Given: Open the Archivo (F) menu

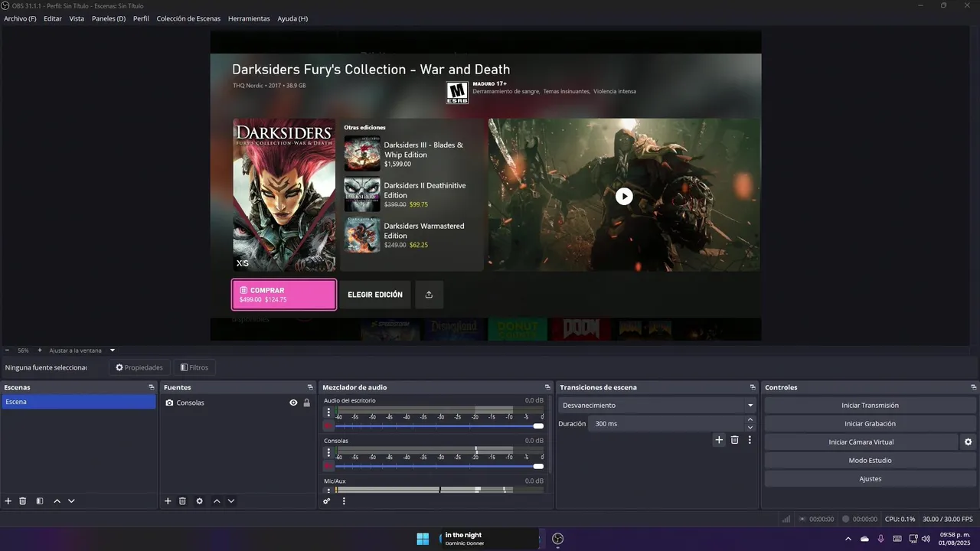Looking at the screenshot, I should click(x=20, y=18).
